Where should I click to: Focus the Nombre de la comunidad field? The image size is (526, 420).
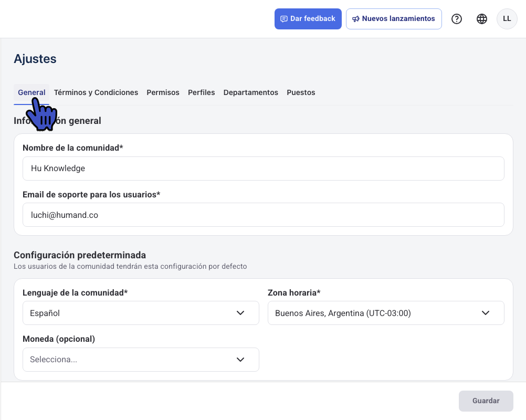[x=264, y=169]
